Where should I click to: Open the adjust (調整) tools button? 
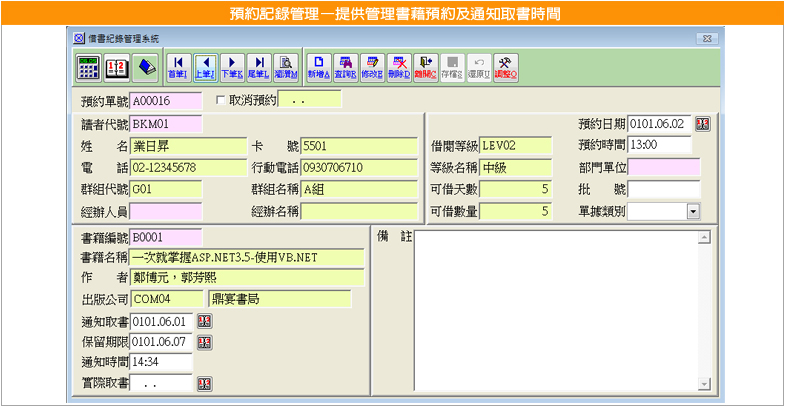[506, 67]
